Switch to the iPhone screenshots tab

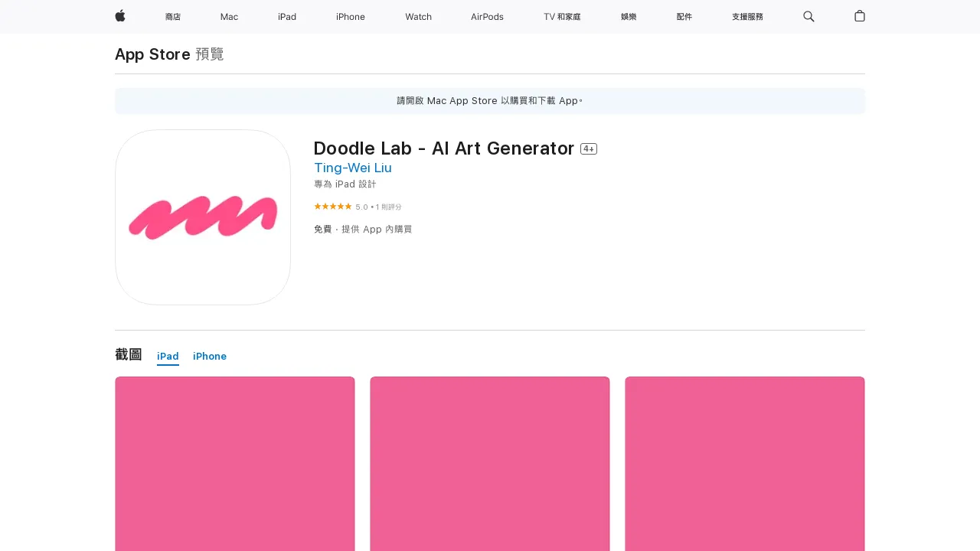[x=210, y=357]
